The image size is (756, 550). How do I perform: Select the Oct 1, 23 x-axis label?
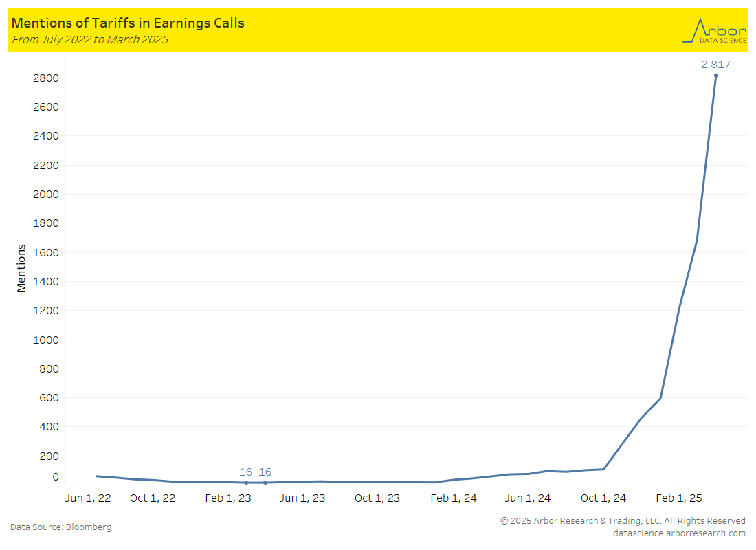[x=377, y=498]
